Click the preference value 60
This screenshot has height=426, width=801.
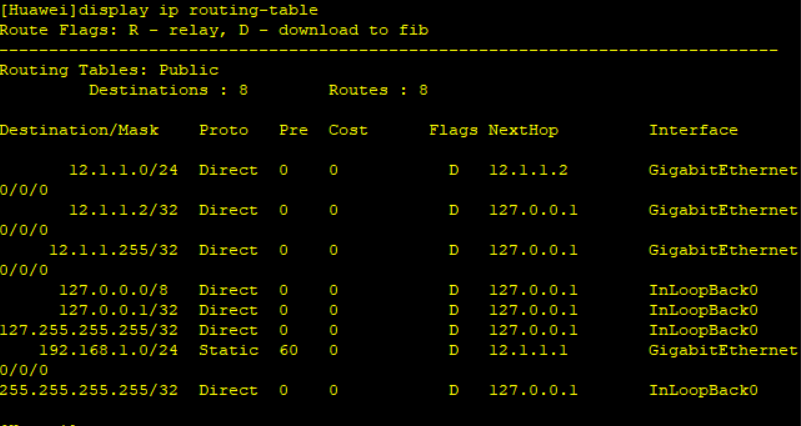(x=289, y=350)
